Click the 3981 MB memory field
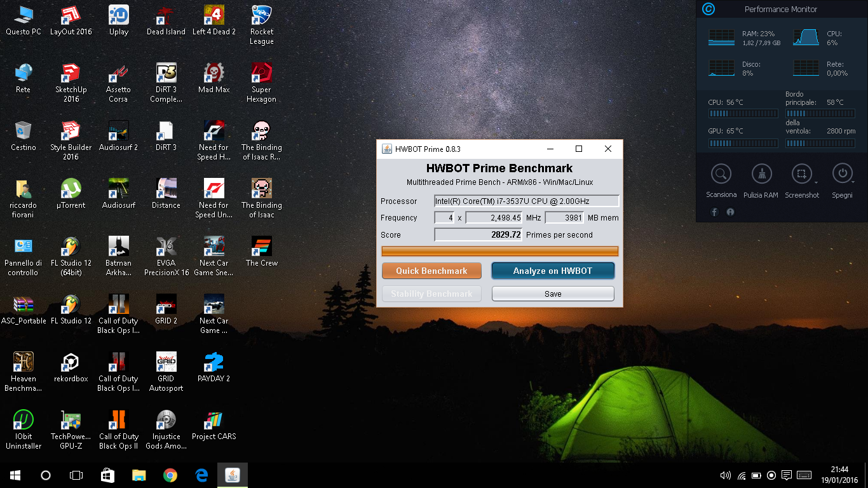Viewport: 868px width, 488px height. 564,218
